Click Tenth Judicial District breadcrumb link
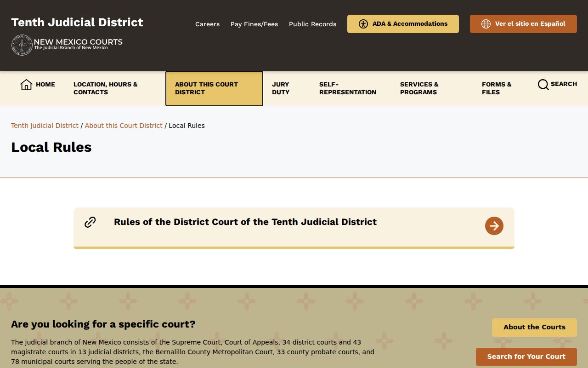588x368 pixels. 45,126
